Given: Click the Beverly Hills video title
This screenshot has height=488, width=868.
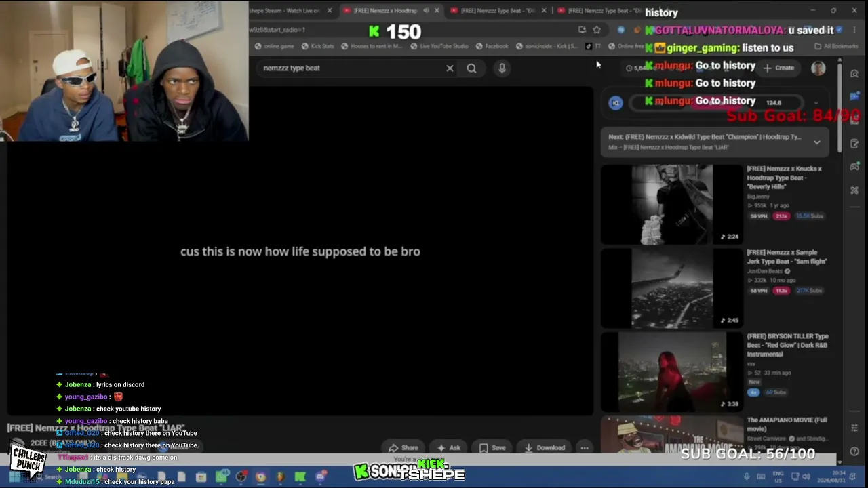Looking at the screenshot, I should [785, 178].
